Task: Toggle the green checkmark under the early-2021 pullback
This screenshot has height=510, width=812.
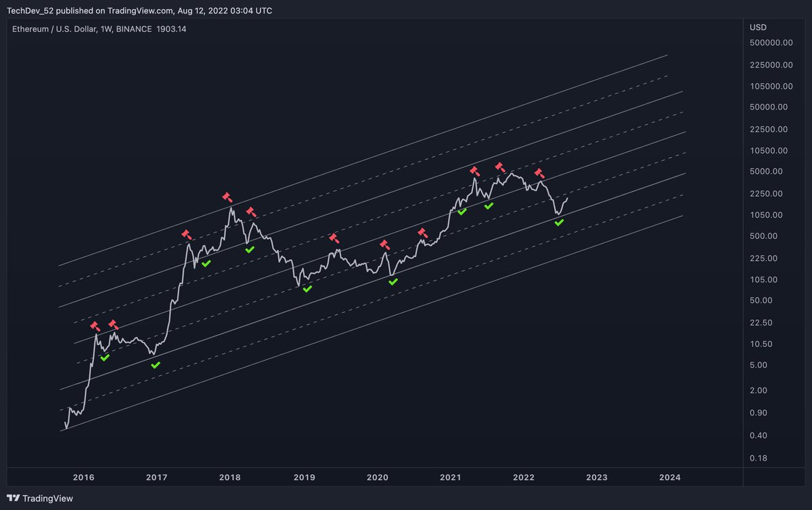Action: tap(461, 212)
